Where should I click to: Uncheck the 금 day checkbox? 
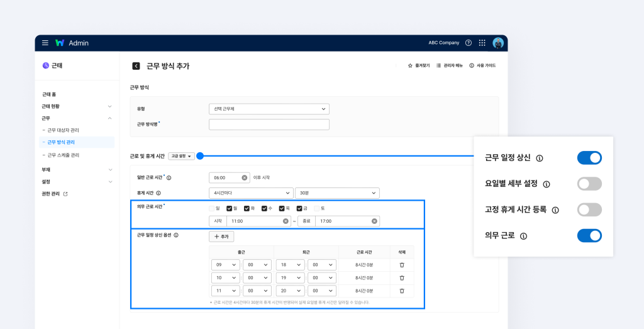299,208
